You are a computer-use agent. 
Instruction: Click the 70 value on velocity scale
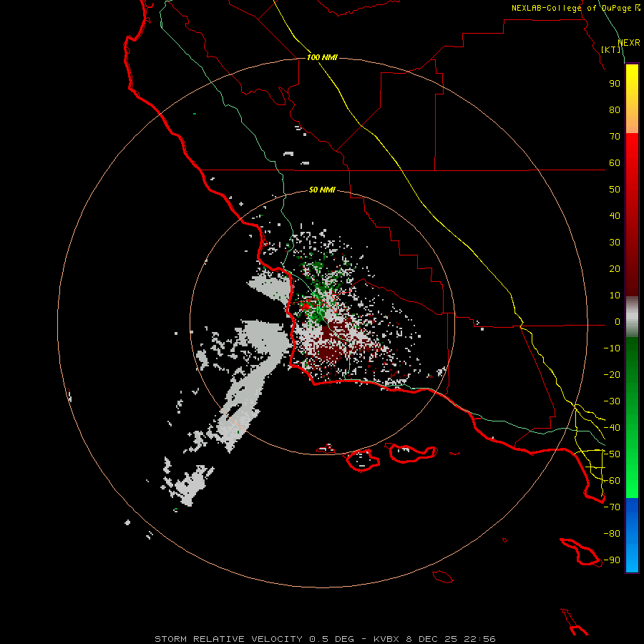[x=615, y=137]
